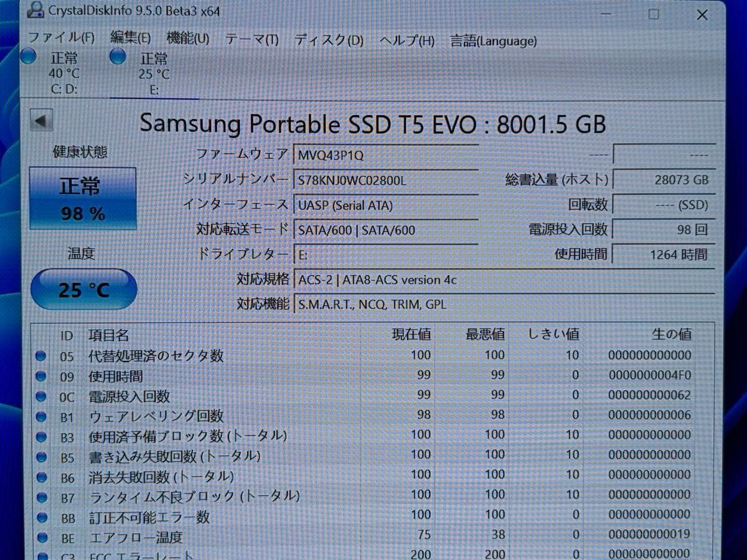Click status dot of row B6
This screenshot has width=747, height=560.
41,477
